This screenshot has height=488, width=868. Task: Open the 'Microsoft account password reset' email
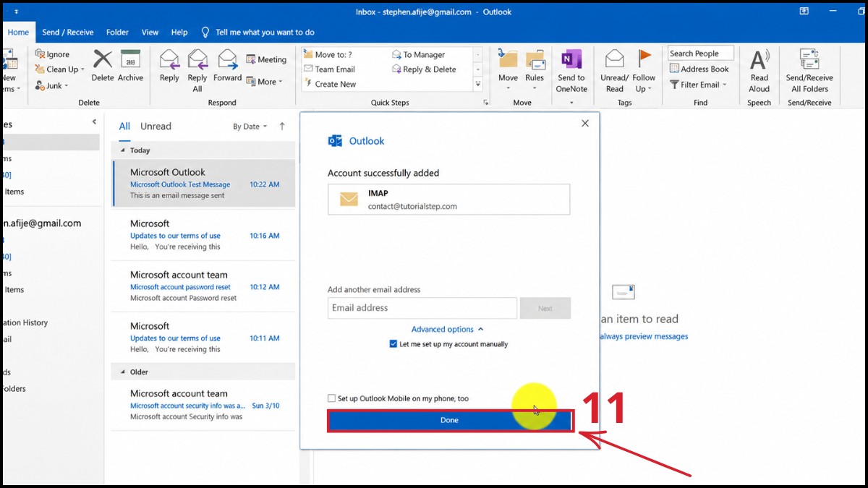(203, 286)
